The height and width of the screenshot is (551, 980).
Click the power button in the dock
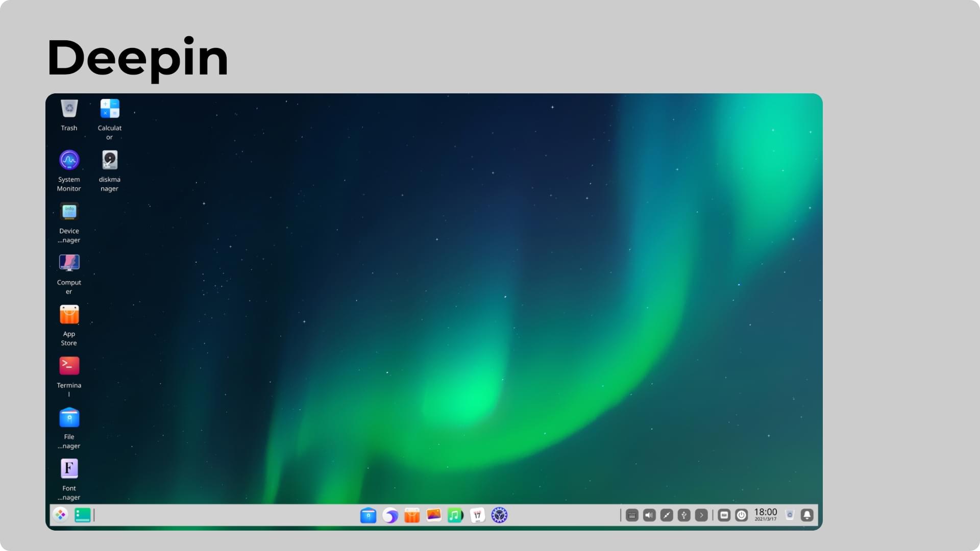742,515
